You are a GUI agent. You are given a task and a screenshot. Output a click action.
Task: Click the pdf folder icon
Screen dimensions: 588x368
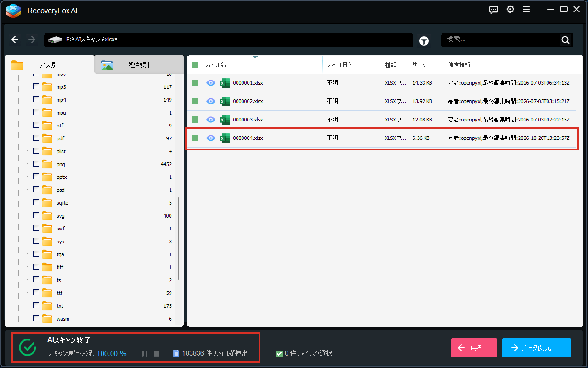tap(47, 138)
